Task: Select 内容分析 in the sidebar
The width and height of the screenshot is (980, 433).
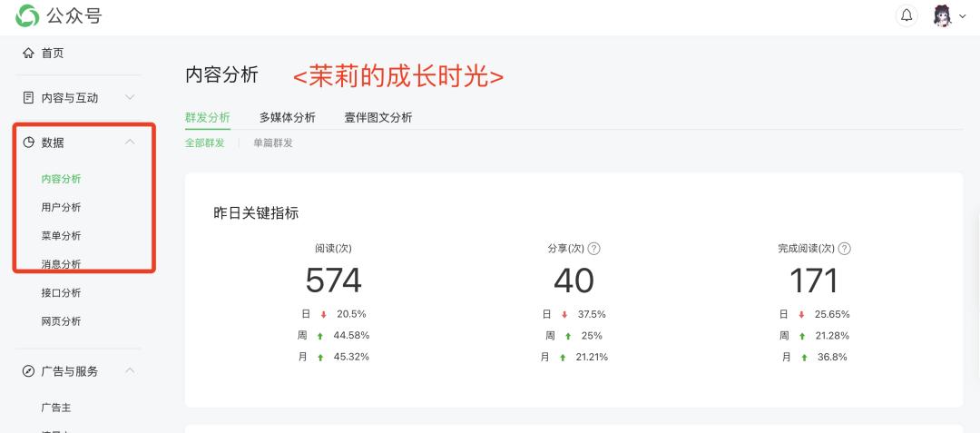Action: click(62, 179)
